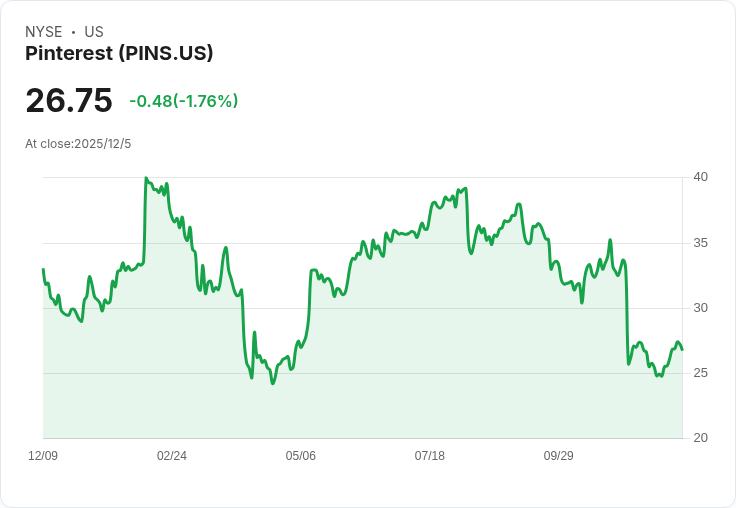Select the 07/18 date on the x-axis
736x508 pixels.
[430, 456]
